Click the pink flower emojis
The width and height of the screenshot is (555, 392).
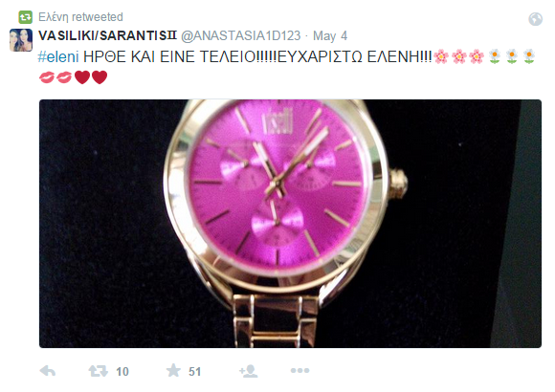click(x=458, y=56)
